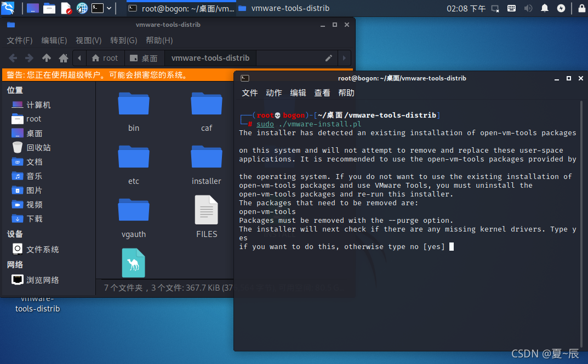588x364 pixels.
Task: Click vmware-tools-distrib path bar segment
Action: tap(210, 58)
